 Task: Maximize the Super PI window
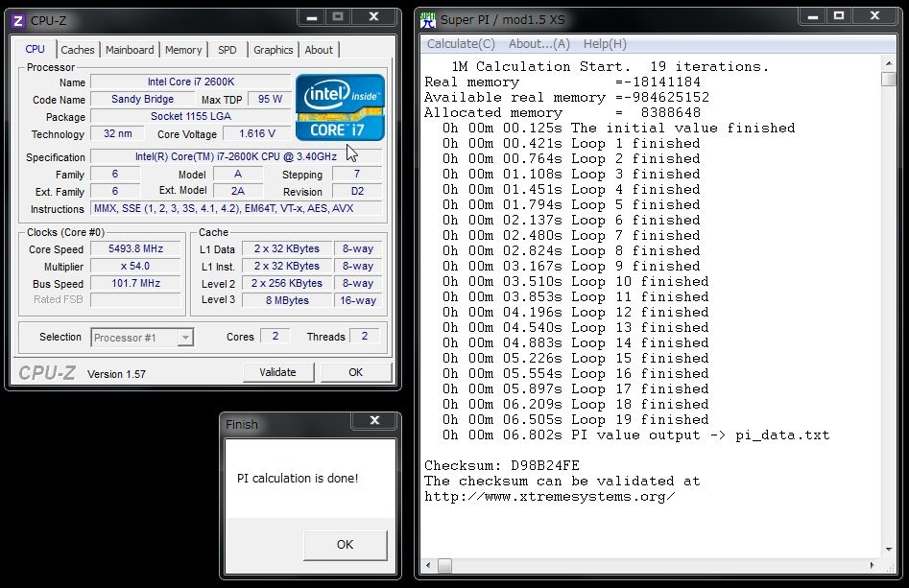click(838, 16)
